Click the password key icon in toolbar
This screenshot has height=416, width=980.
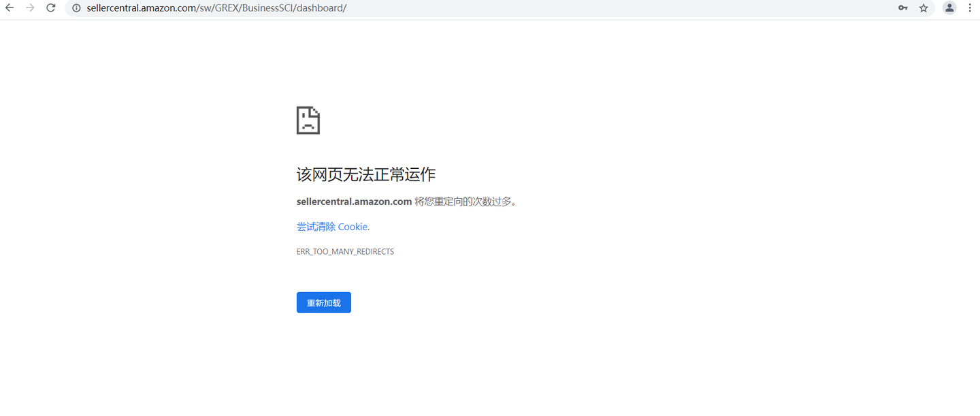click(902, 7)
